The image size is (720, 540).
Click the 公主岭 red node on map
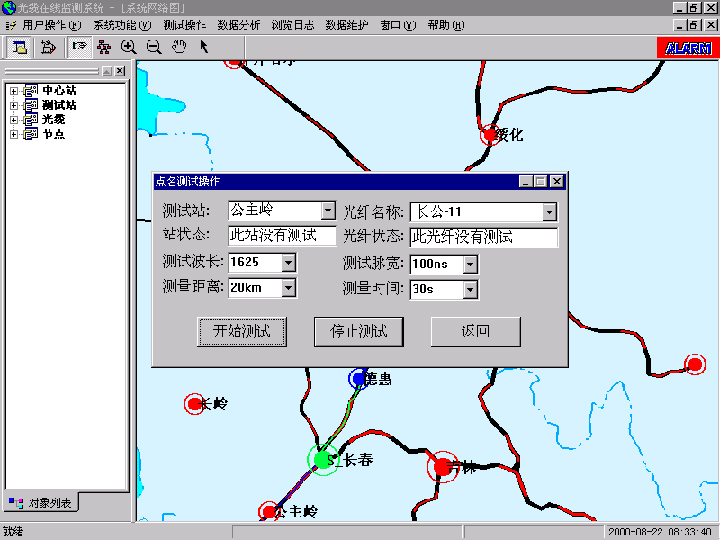point(269,511)
